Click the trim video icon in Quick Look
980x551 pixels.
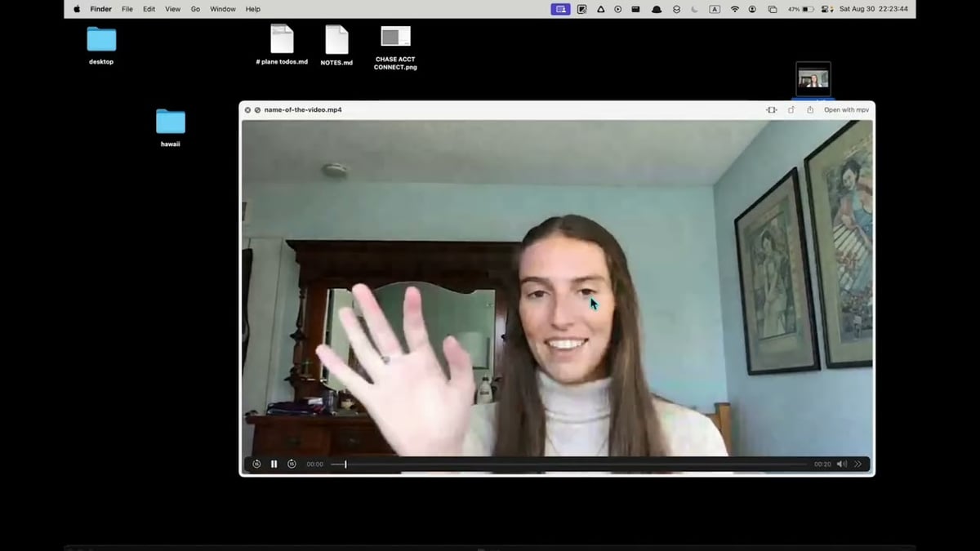772,109
